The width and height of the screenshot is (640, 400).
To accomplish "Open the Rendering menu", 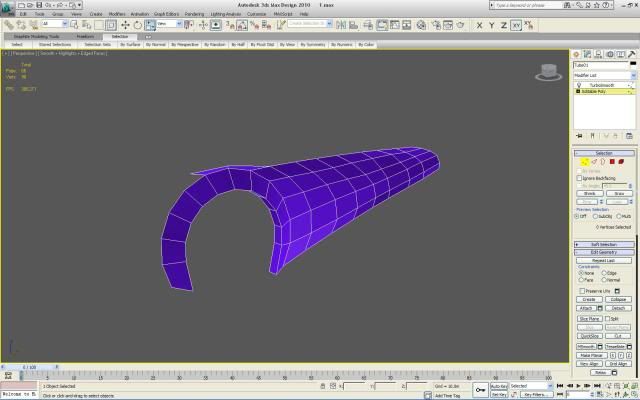I will [194, 14].
